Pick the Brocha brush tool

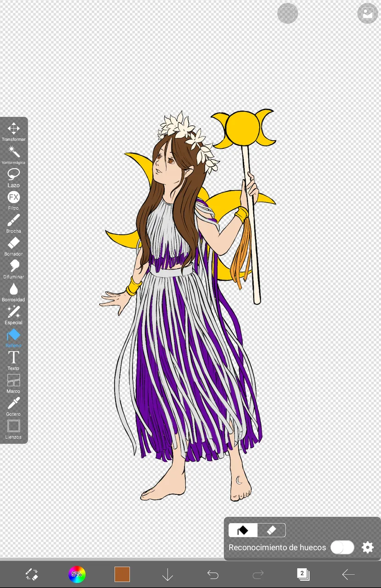click(13, 223)
